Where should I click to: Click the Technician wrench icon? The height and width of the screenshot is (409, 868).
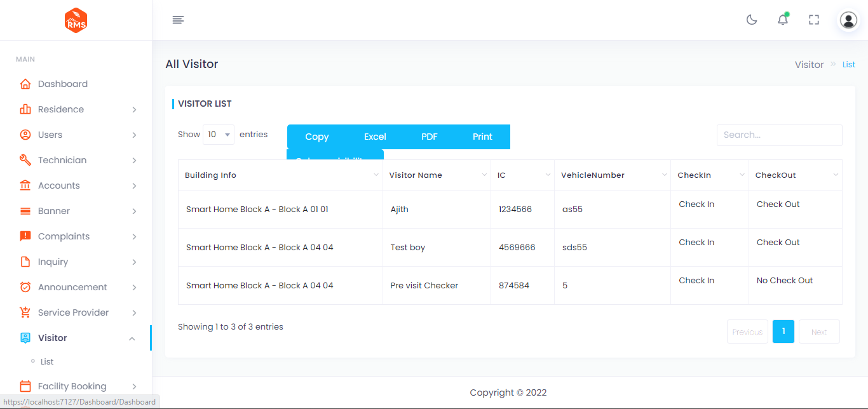(25, 160)
